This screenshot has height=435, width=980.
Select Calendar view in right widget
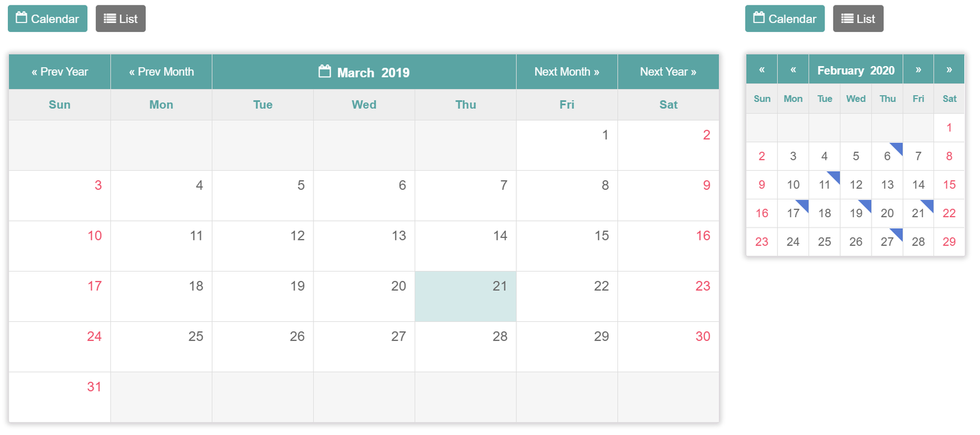(785, 18)
